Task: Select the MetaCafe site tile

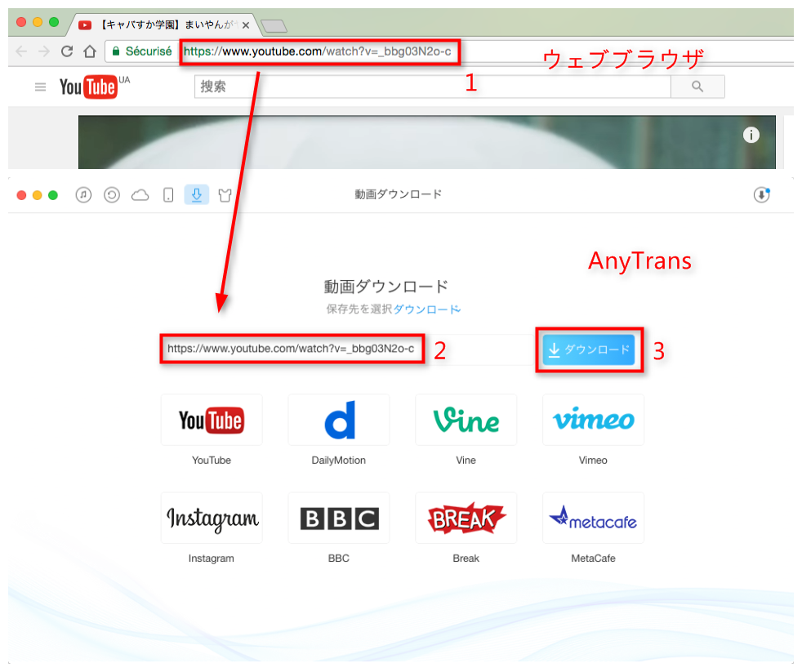Action: click(x=593, y=518)
